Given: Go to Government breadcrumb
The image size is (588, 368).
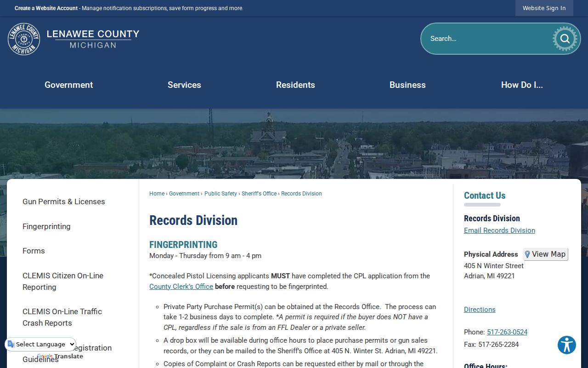Looking at the screenshot, I should [x=184, y=194].
